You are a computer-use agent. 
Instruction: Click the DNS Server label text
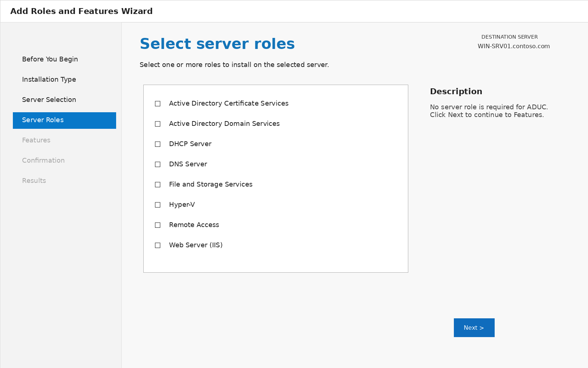188,164
